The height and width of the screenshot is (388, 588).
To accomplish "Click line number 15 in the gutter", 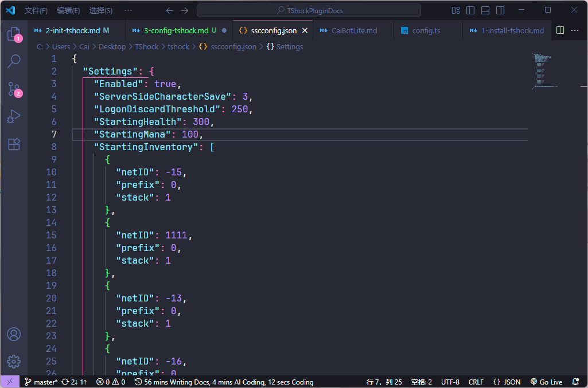I will pyautogui.click(x=52, y=235).
